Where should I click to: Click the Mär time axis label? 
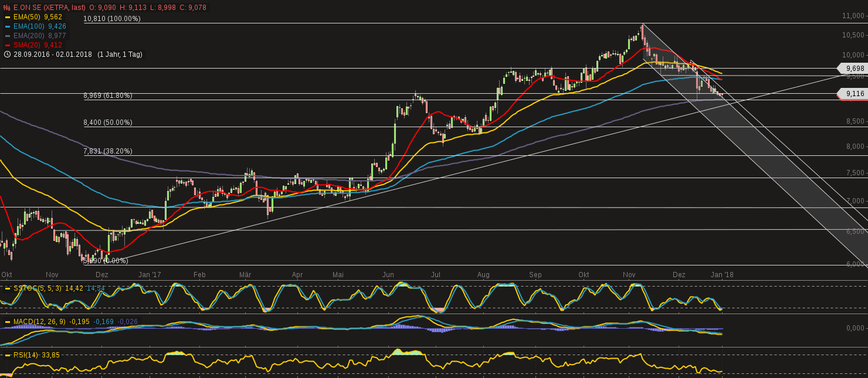coord(246,274)
